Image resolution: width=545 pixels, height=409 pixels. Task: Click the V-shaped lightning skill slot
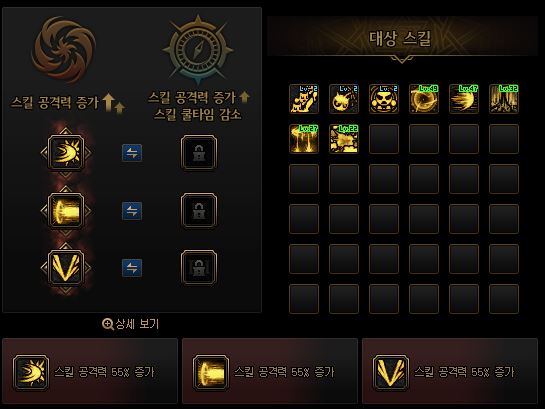coord(66,268)
